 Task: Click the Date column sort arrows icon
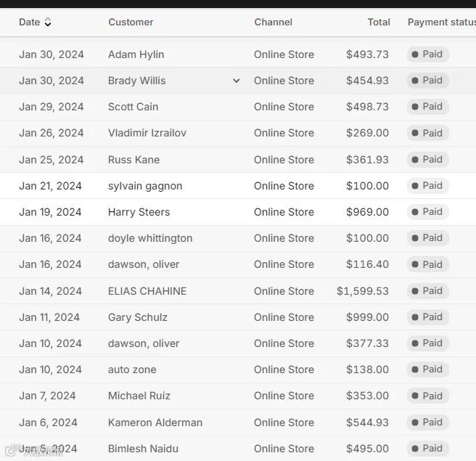[48, 23]
